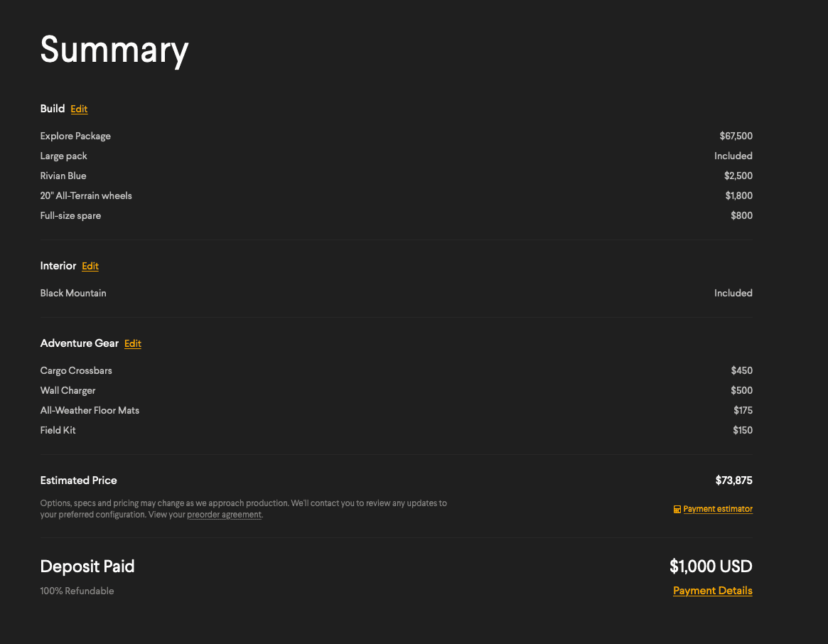Screen dimensions: 828x644
Task: Click Included value for Large pack
Action: (733, 156)
